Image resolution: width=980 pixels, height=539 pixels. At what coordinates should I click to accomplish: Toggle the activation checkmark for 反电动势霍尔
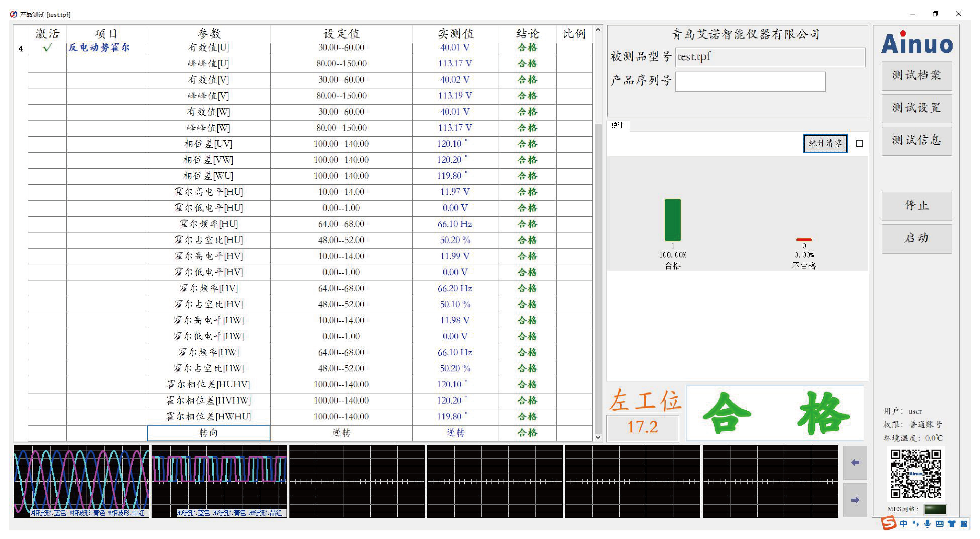(47, 48)
